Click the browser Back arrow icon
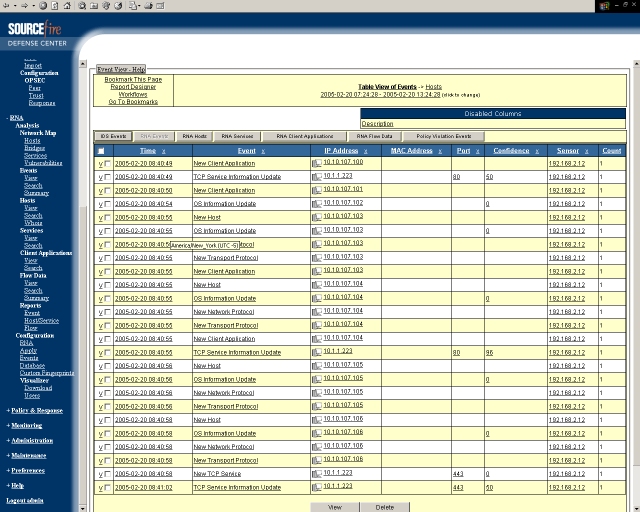 click(6, 6)
